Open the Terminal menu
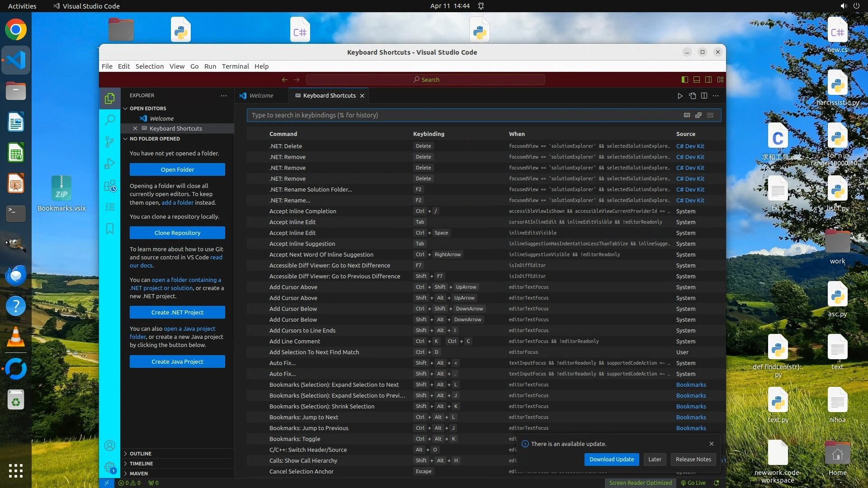Viewport: 868px width, 488px height. coord(235,66)
